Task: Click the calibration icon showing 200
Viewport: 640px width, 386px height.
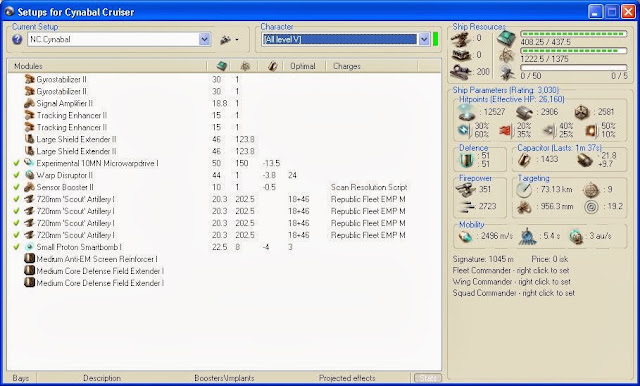Action: tap(461, 71)
